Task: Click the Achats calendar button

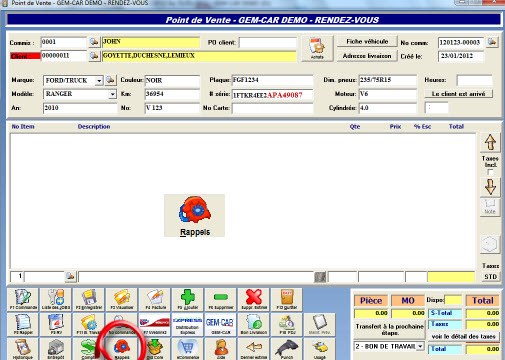Action: coord(317,48)
